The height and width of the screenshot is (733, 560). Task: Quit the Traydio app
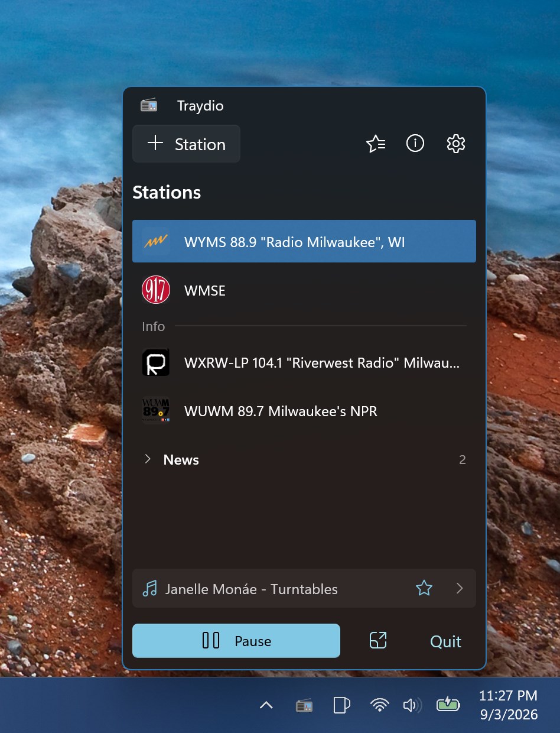coord(446,641)
